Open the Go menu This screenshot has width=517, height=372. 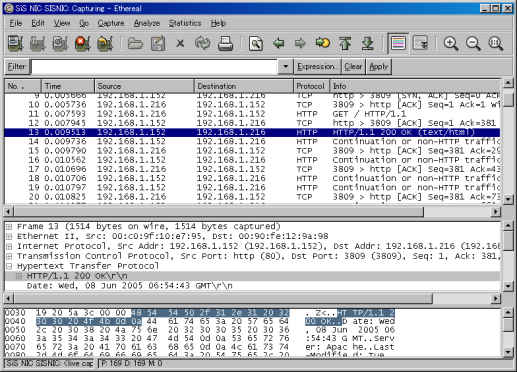click(84, 23)
